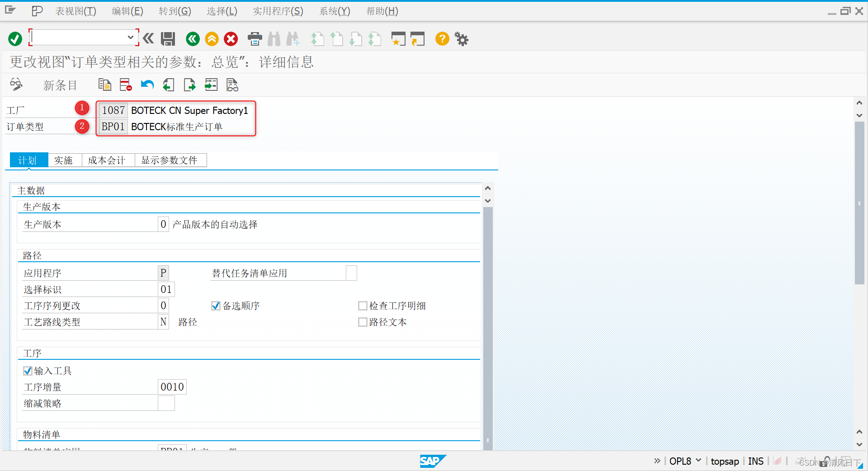Click the 新条目 button
868x471 pixels.
click(x=60, y=85)
